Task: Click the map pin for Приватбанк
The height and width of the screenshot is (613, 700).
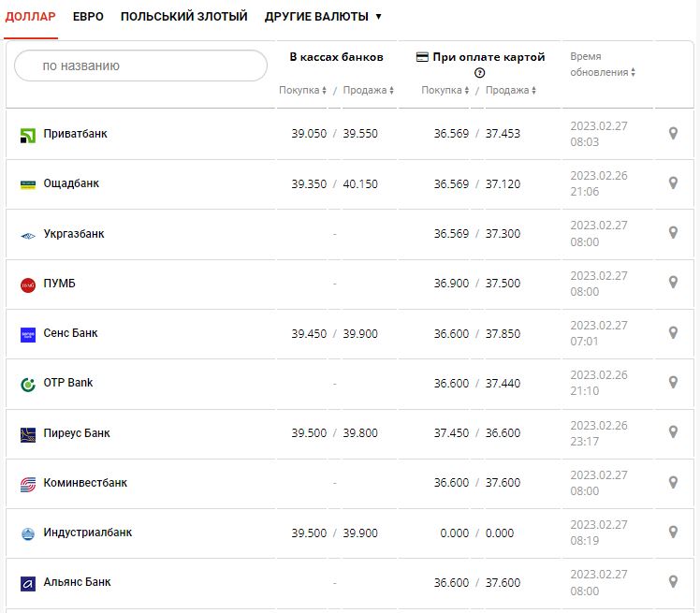Action: (672, 134)
